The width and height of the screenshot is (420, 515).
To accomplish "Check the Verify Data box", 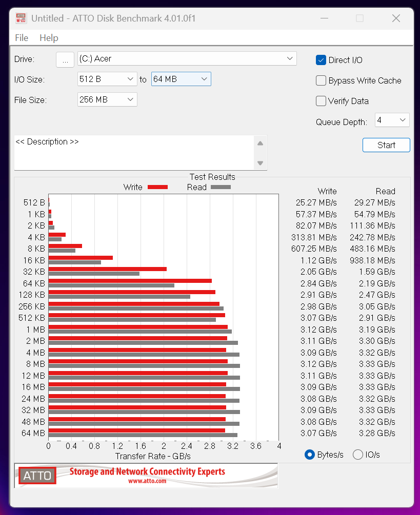I will coord(321,101).
